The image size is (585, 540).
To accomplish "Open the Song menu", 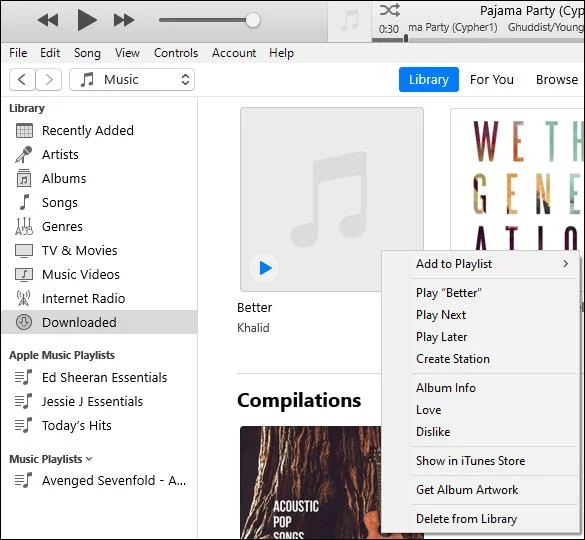I will (87, 53).
